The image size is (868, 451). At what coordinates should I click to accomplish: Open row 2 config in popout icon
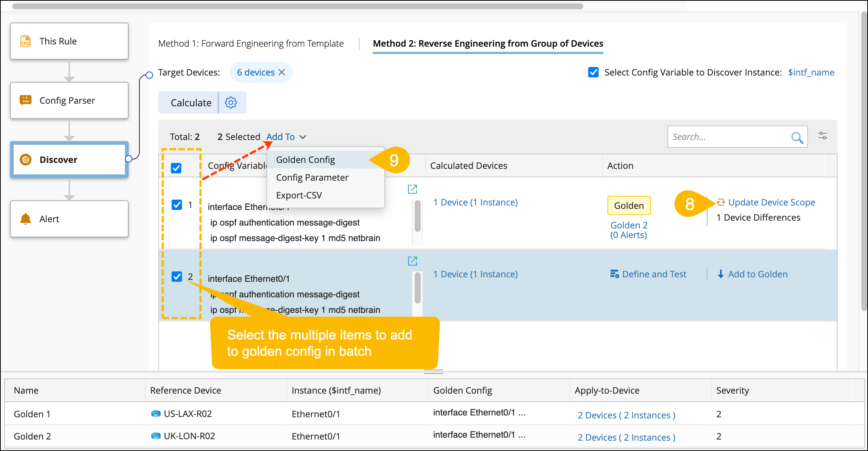[412, 261]
